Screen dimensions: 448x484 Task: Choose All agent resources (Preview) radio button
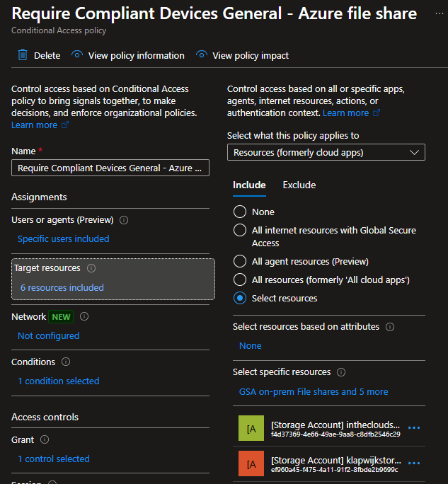pos(240,261)
